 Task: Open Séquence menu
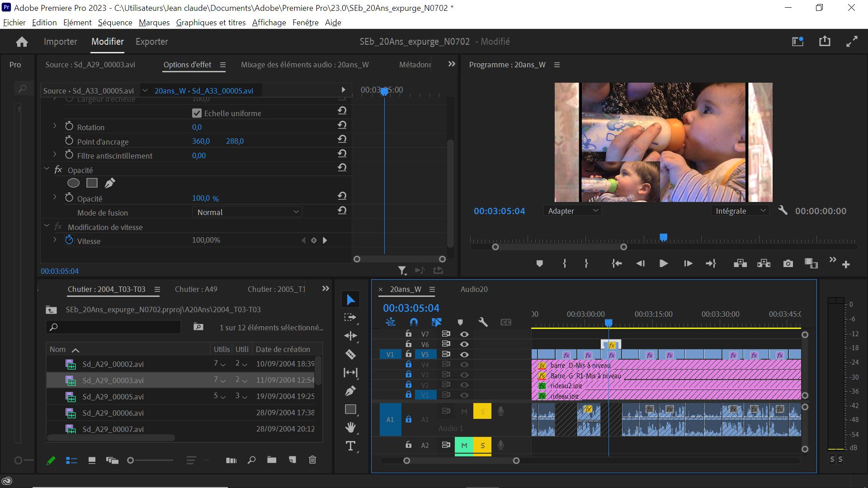[115, 23]
